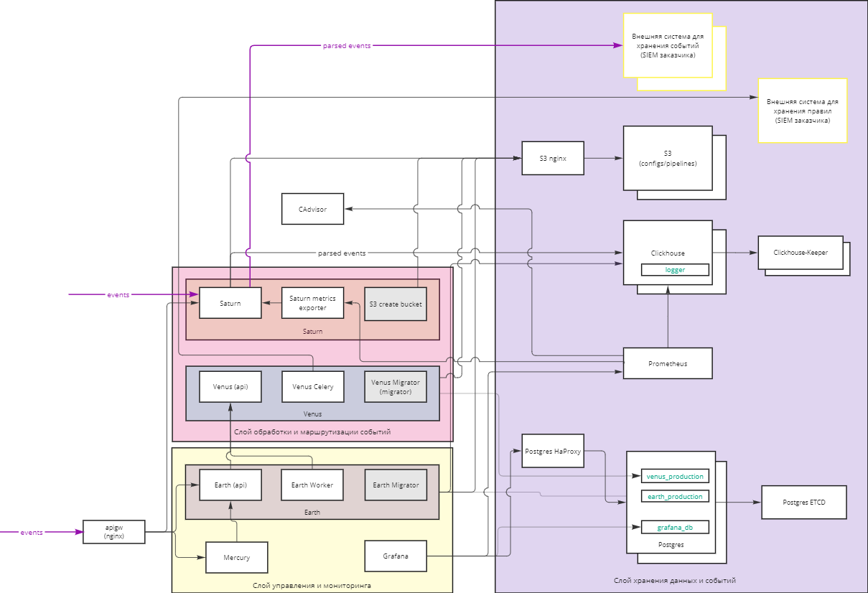Screen dimensions: 868x593
Task: Select the black 'parsed events' label to Clickhouse
Action: [342, 253]
